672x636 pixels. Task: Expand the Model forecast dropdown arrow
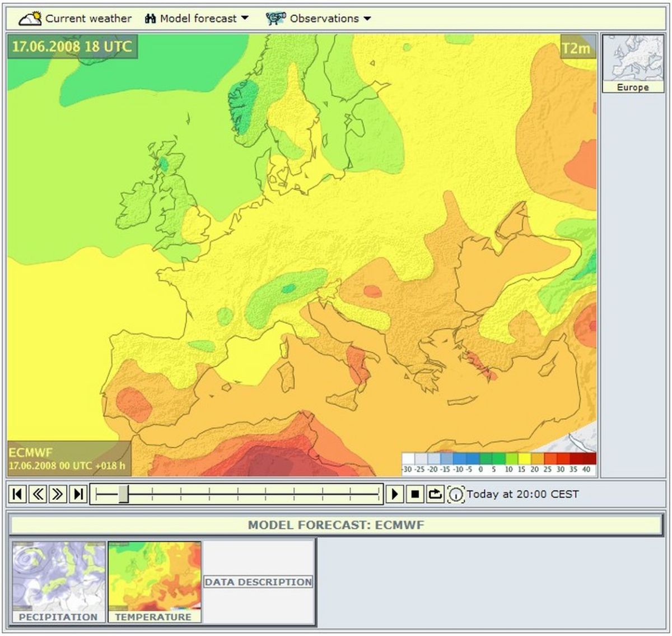pyautogui.click(x=245, y=18)
